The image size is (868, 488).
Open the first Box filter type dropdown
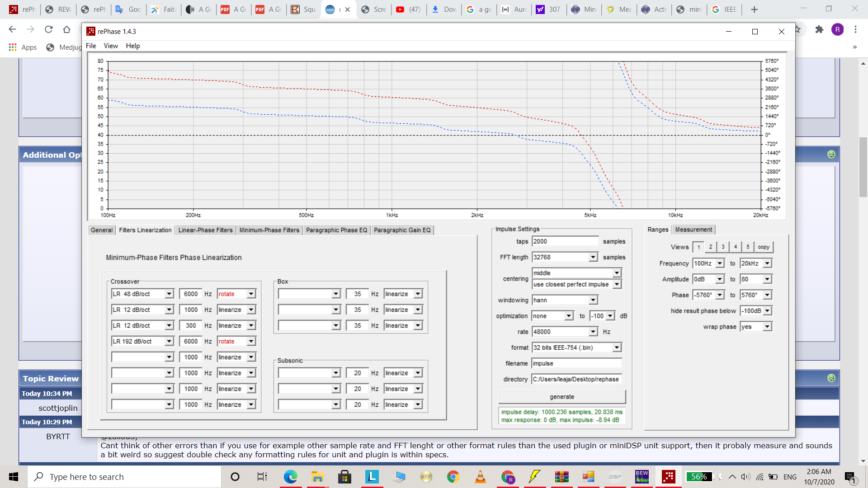pos(335,294)
